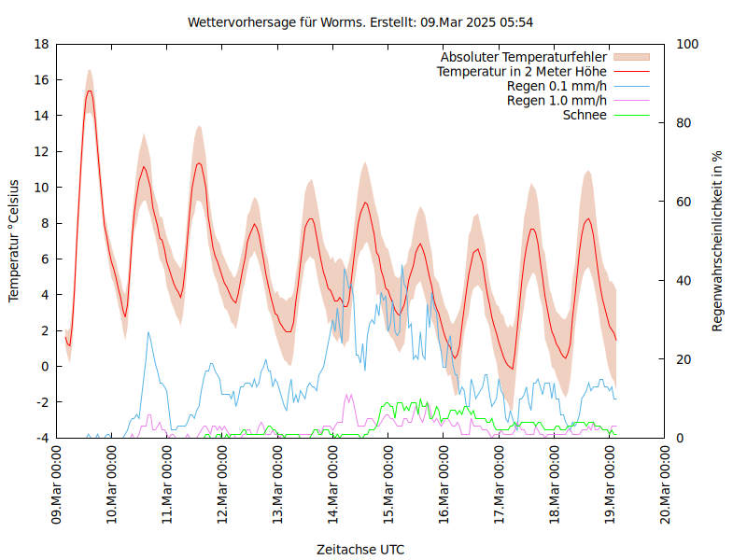Select the 'Zeitachse UTC' x-axis title
Image resolution: width=747 pixels, height=560 pixels.
(360, 549)
